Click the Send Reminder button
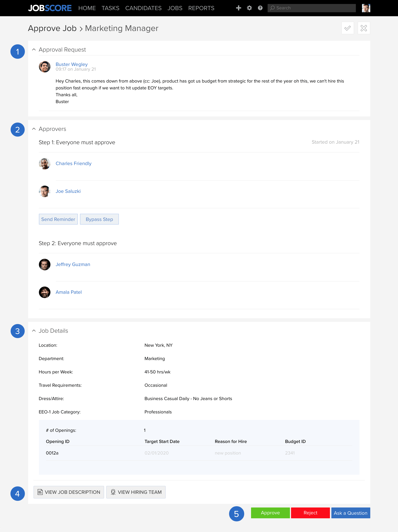Image resolution: width=398 pixels, height=532 pixels. pyautogui.click(x=58, y=219)
